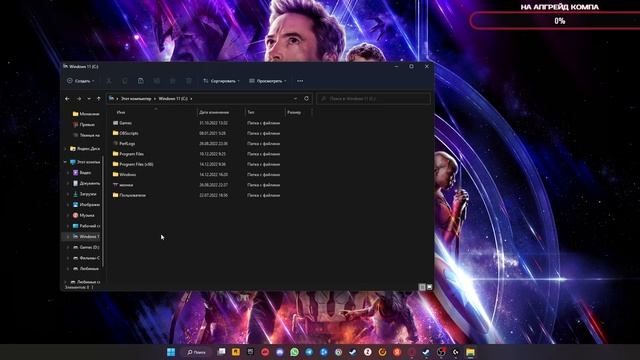Go back with the left arrow button
This screenshot has height=360, width=640.
[67, 99]
